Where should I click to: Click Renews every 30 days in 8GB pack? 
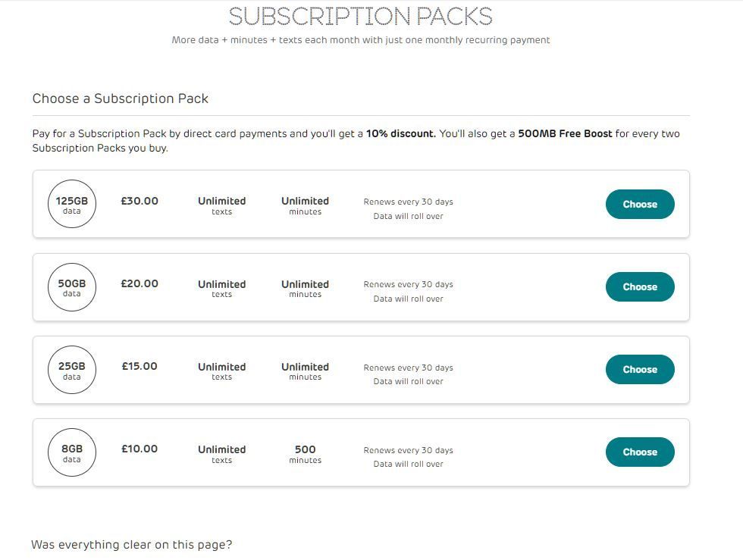tap(408, 450)
